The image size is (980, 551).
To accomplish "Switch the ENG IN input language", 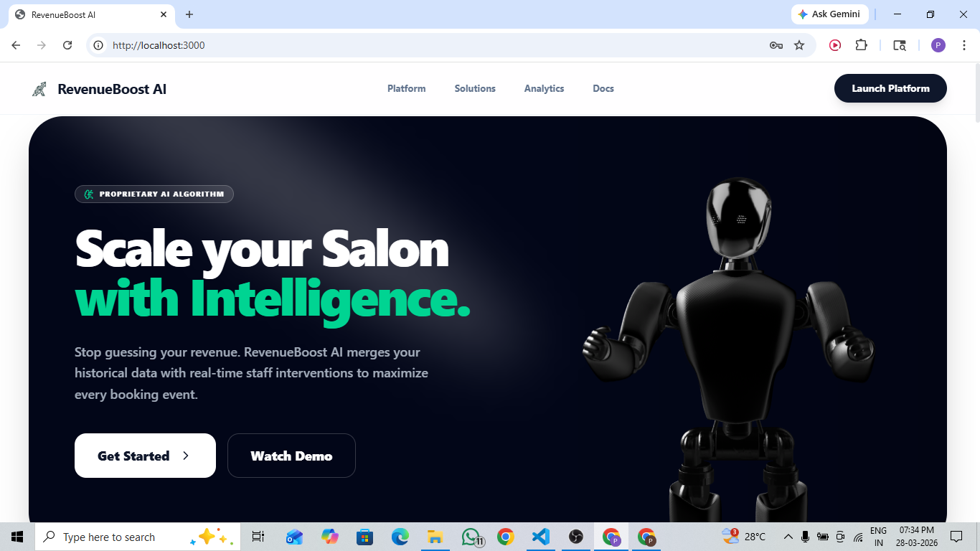I will pos(878,537).
